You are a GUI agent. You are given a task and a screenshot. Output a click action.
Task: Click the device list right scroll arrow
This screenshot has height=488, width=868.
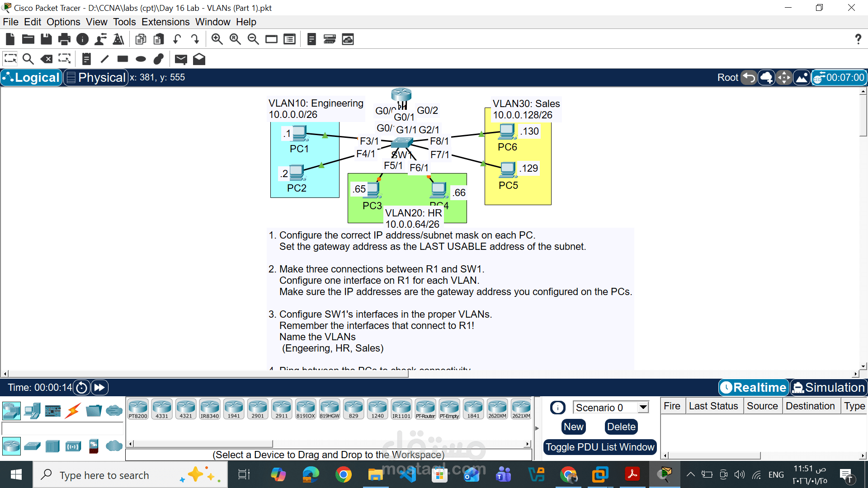(528, 444)
